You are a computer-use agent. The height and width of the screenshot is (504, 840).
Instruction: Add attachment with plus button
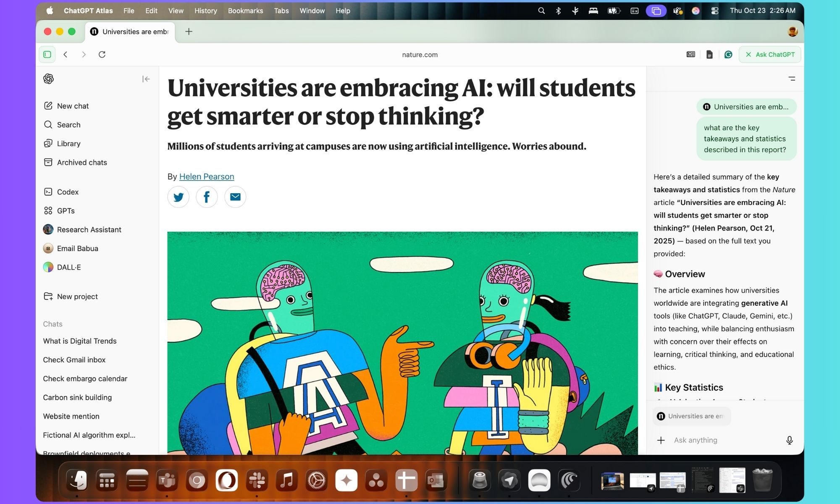pos(661,440)
